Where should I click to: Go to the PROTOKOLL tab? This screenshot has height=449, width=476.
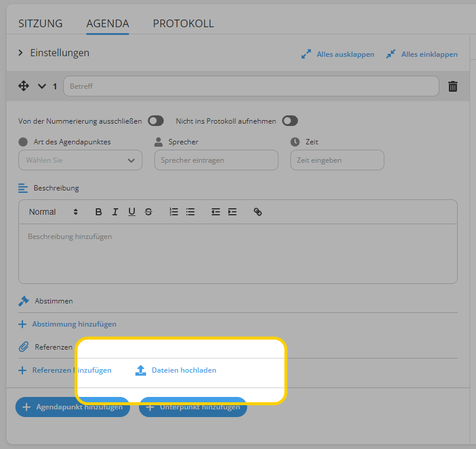pyautogui.click(x=183, y=24)
